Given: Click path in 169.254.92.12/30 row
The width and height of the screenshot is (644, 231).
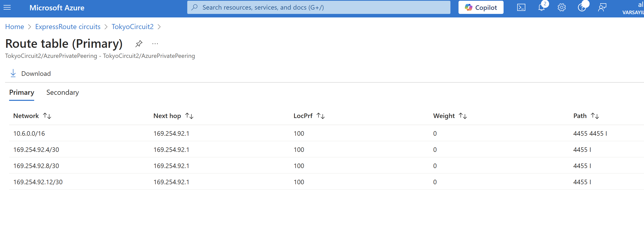Looking at the screenshot, I should 582,182.
